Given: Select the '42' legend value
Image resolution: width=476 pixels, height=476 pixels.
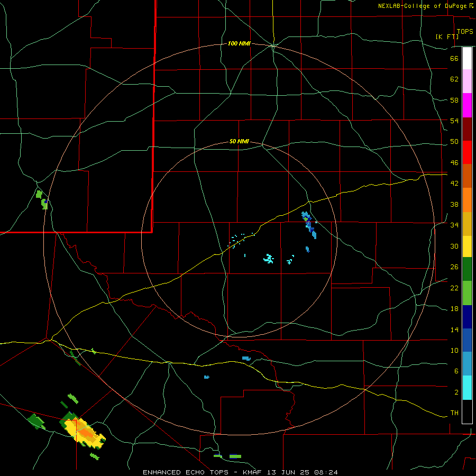Looking at the screenshot, I should pos(454,184).
